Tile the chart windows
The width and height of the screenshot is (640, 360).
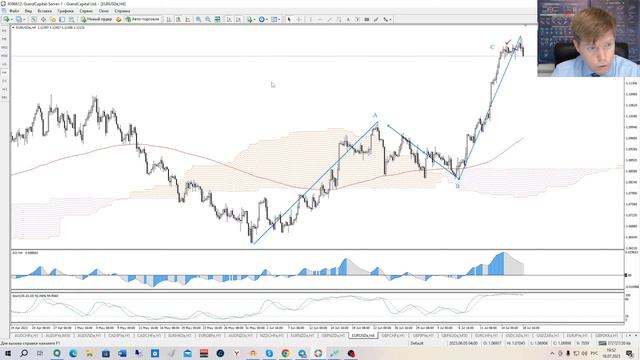click(218, 19)
